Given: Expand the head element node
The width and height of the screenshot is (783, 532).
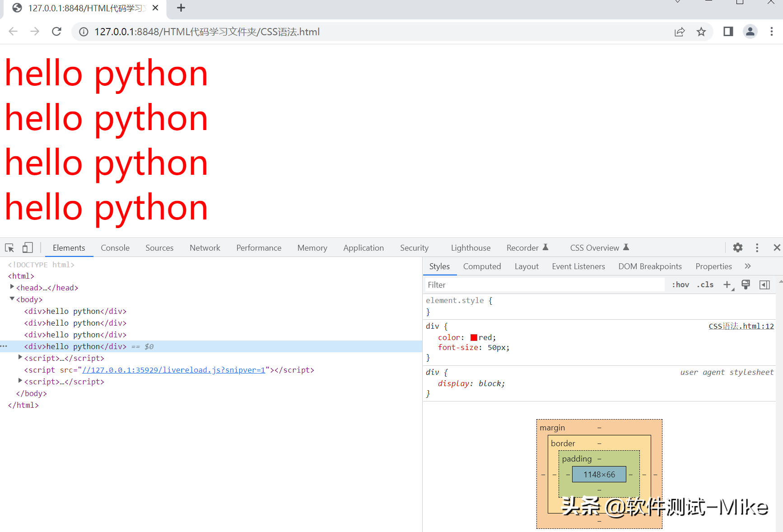Looking at the screenshot, I should [x=12, y=287].
